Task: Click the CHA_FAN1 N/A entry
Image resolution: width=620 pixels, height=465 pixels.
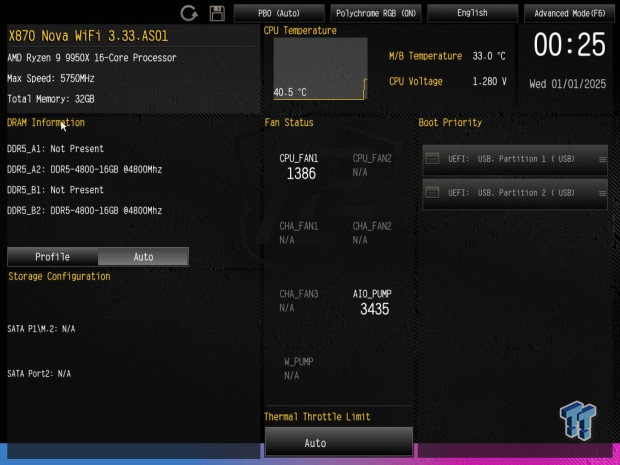Action: (x=299, y=233)
